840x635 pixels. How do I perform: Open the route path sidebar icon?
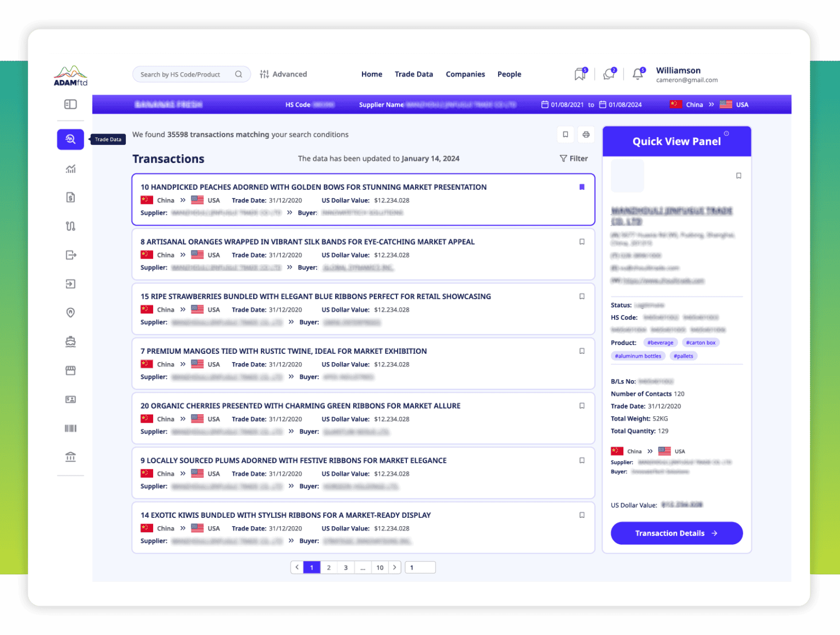(71, 226)
